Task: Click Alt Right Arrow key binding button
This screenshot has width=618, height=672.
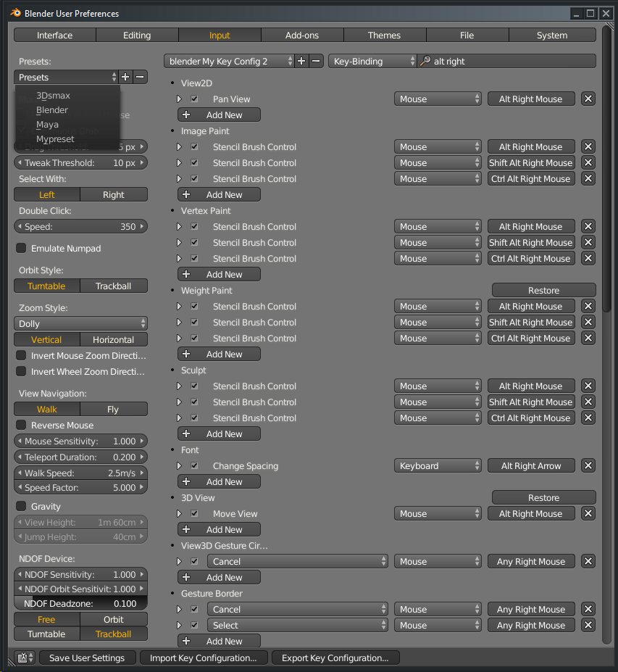Action: tap(531, 466)
